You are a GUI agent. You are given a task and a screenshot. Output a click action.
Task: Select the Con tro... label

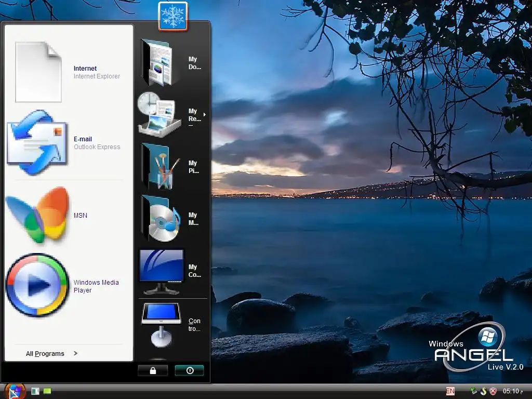[194, 325]
